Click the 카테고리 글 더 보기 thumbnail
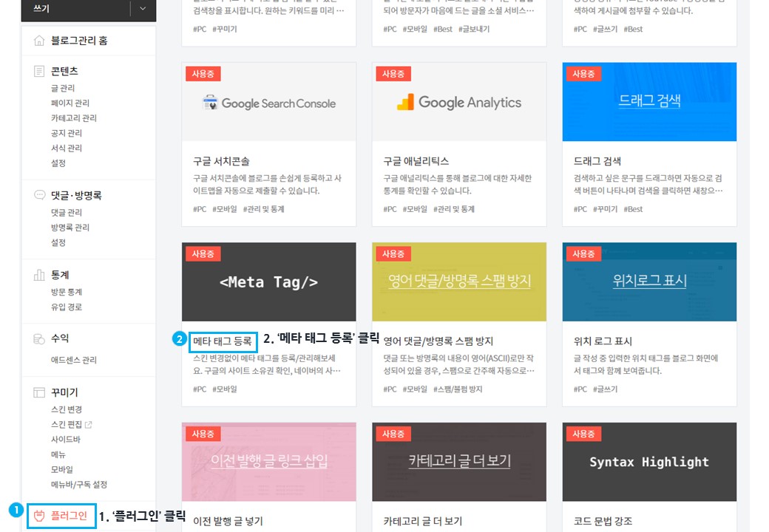The width and height of the screenshot is (769, 532). pyautogui.click(x=459, y=462)
